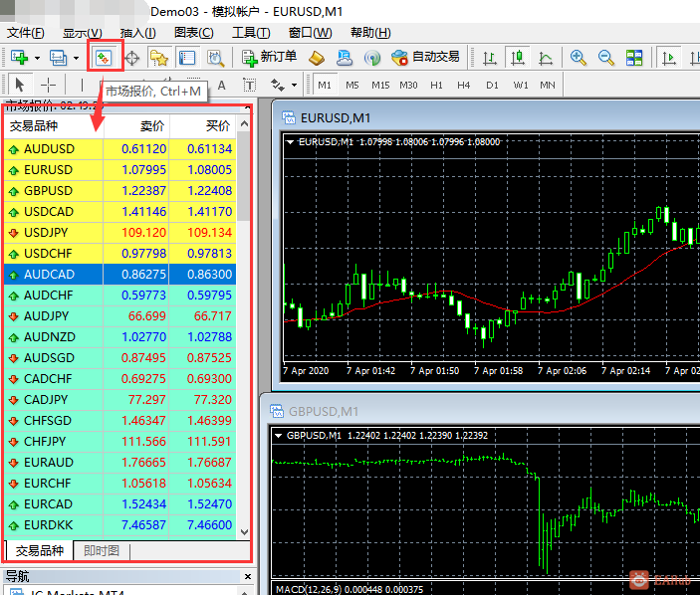Switch to the 即时图 tab

coord(102,551)
